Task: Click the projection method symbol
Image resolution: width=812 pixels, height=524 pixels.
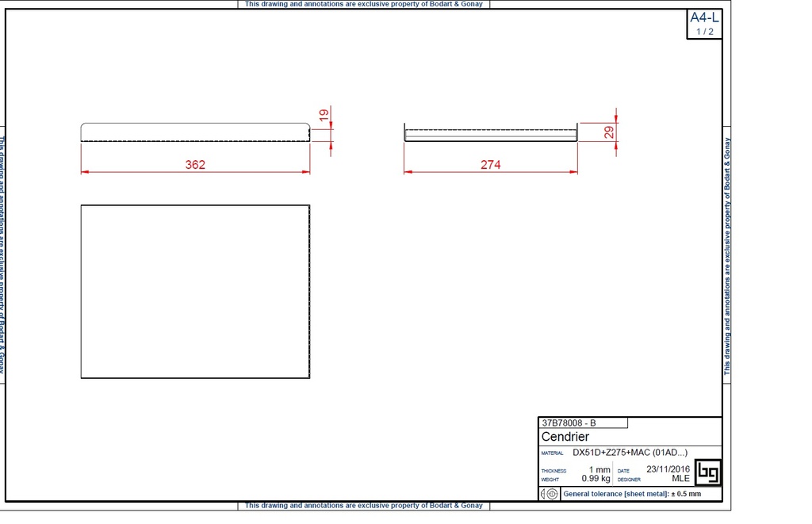Action: [549, 494]
